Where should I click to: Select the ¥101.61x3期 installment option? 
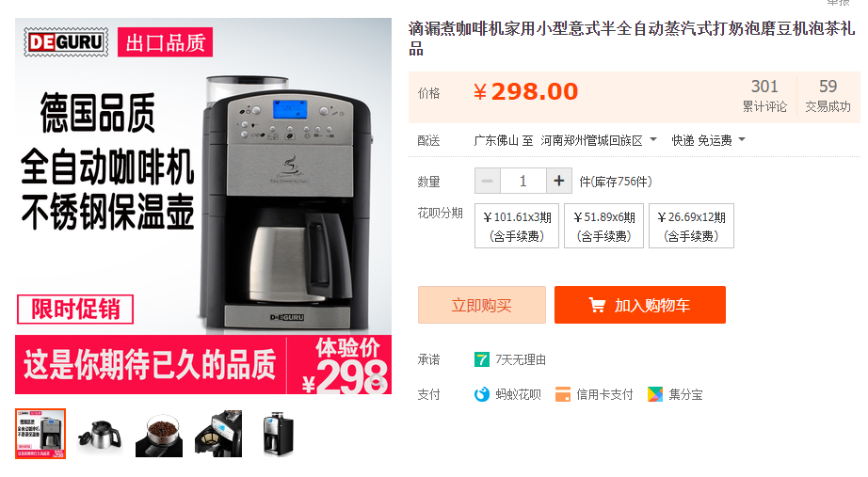tap(517, 226)
